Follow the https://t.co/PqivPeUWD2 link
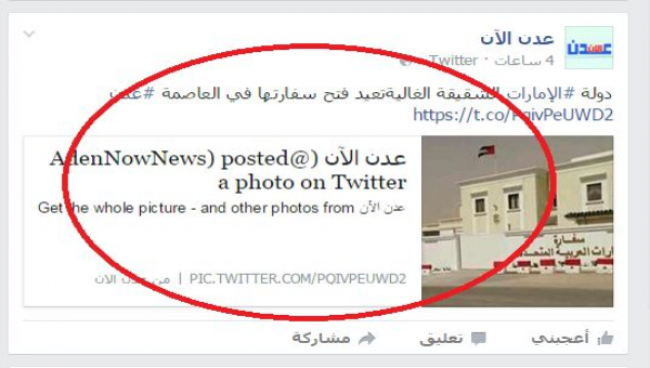 [513, 115]
